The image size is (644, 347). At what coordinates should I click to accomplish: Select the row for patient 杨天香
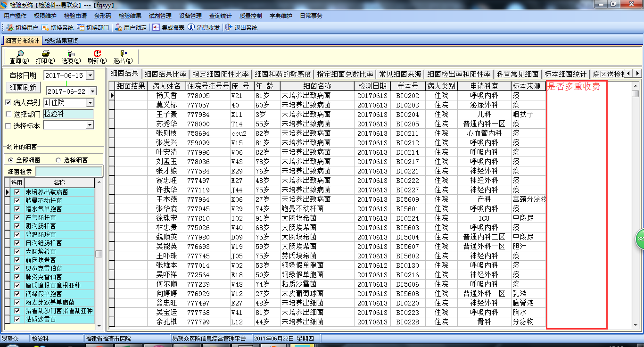pos(327,95)
